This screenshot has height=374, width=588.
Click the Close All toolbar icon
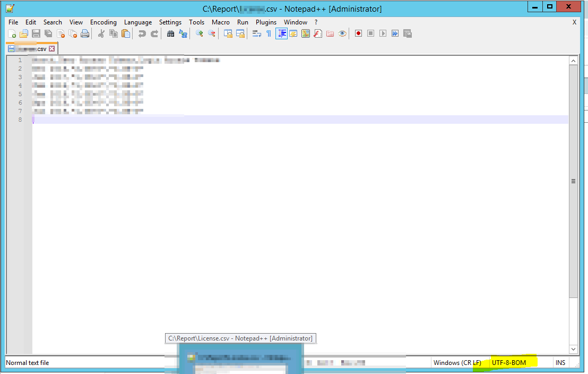point(73,34)
